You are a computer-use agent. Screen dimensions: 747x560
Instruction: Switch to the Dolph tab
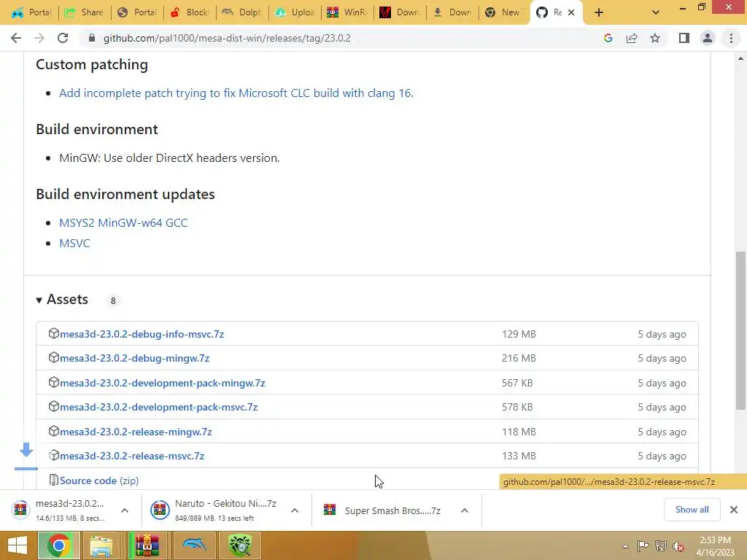[x=242, y=12]
